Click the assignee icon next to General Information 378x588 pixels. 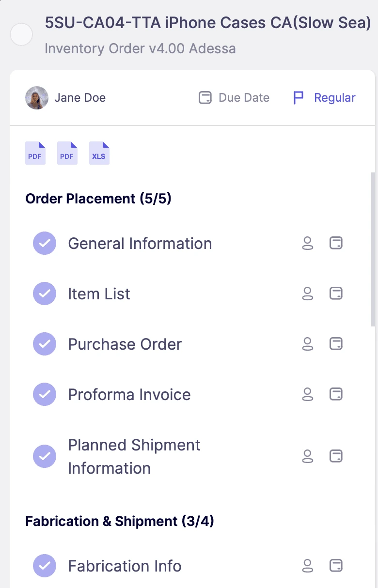(307, 244)
